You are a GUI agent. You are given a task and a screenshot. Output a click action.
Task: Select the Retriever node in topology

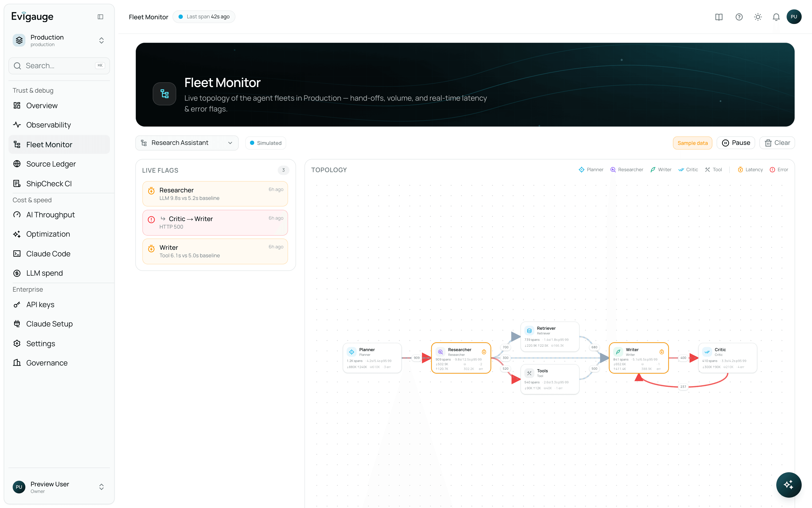550,337
